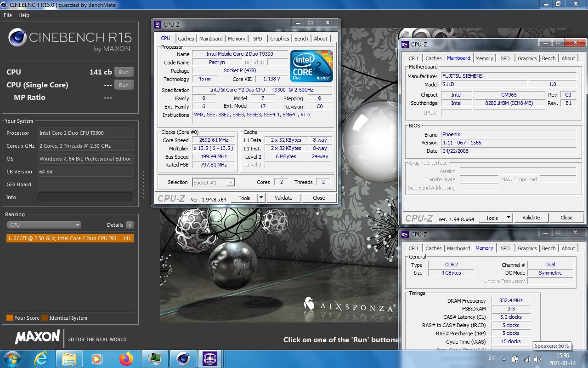Switch to Cinebench taskbar icon

pyautogui.click(x=183, y=359)
